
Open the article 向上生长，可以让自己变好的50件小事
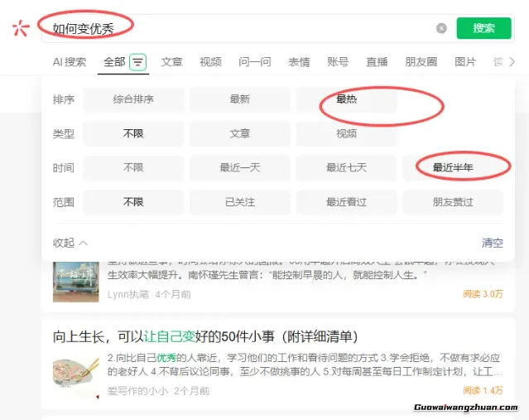205,337
